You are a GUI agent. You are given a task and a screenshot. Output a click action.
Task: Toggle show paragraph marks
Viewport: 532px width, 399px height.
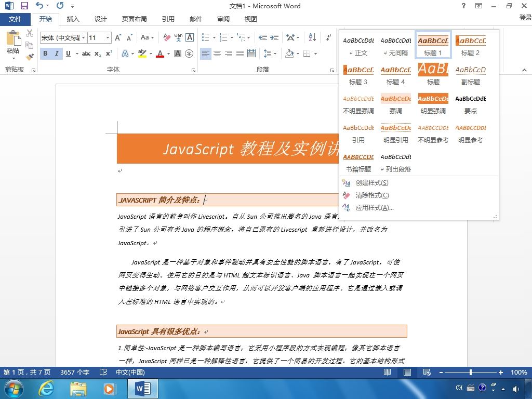328,37
